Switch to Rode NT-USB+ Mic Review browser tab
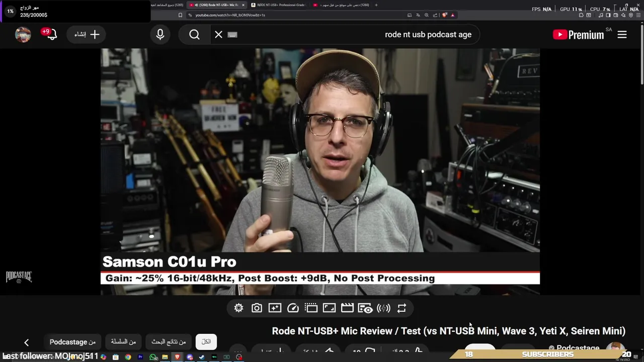The height and width of the screenshot is (362, 644). click(217, 5)
